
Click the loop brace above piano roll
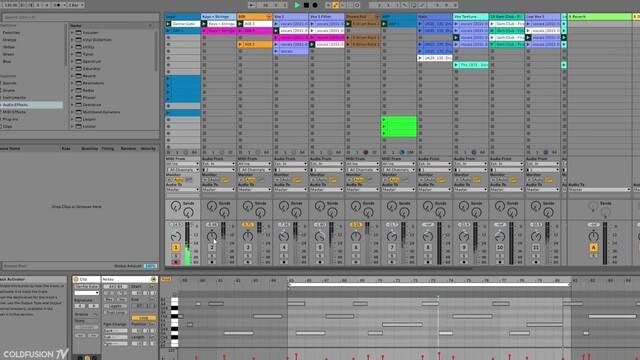[x=429, y=284]
